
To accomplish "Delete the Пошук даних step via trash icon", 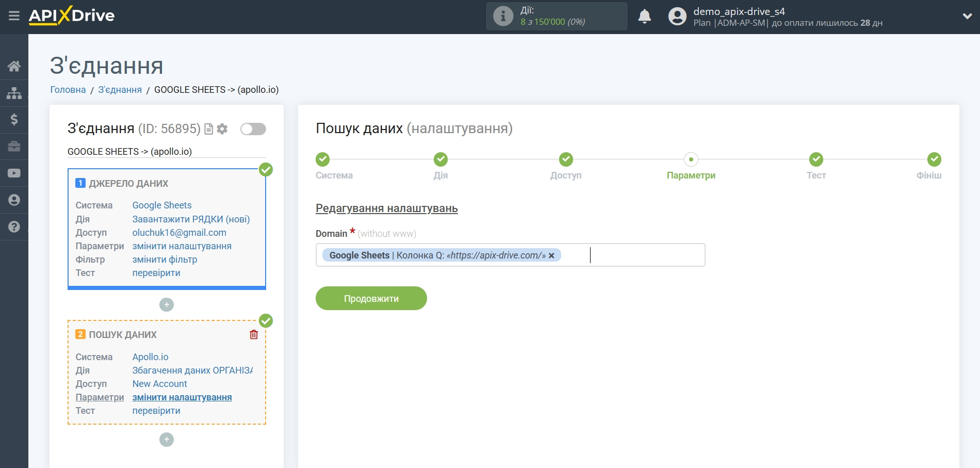I will pos(253,334).
